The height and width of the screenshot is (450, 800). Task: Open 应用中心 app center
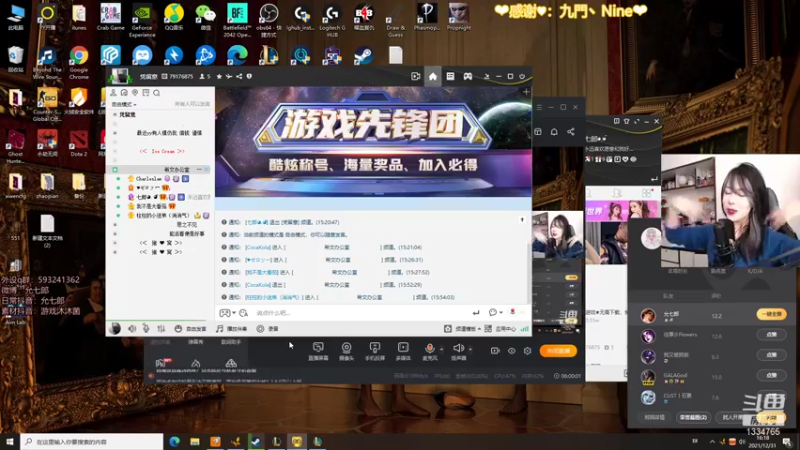coord(501,329)
